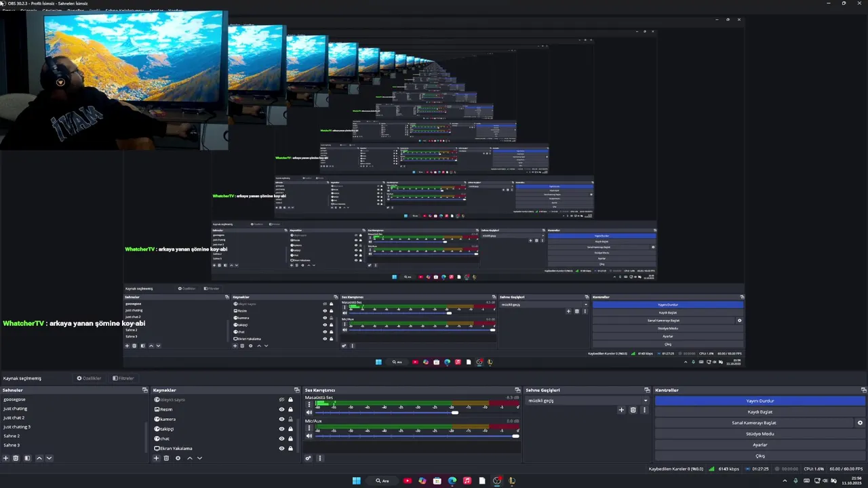Click the microphone icon in system tray
868x488 pixels.
(x=796, y=481)
